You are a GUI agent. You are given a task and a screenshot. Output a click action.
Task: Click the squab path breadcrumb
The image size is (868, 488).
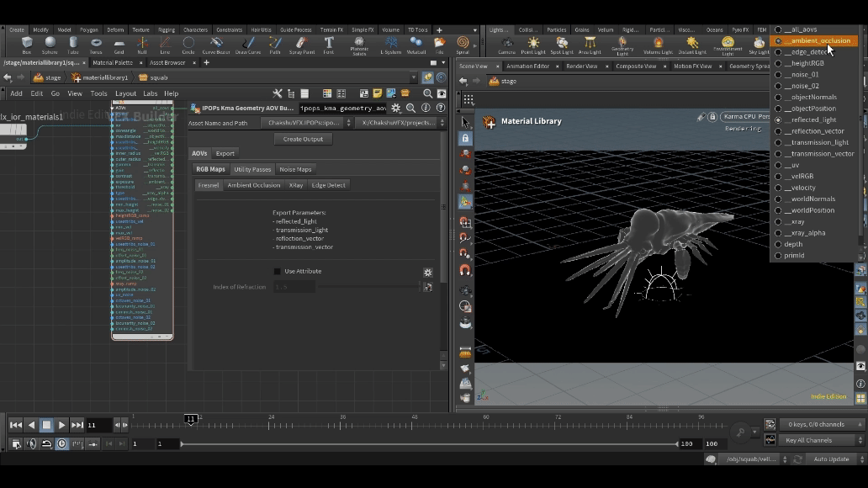pyautogui.click(x=153, y=77)
